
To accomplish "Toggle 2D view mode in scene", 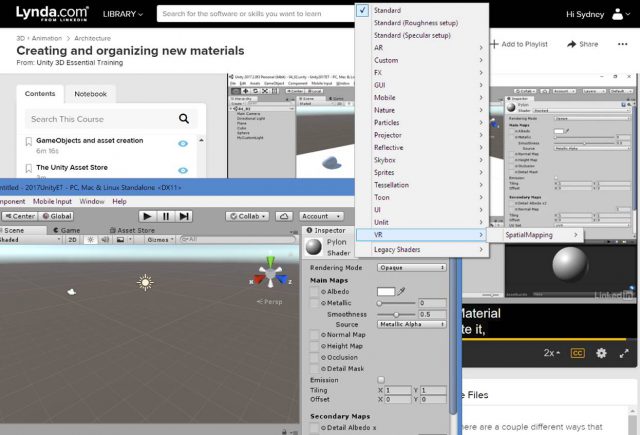I will click(x=72, y=240).
